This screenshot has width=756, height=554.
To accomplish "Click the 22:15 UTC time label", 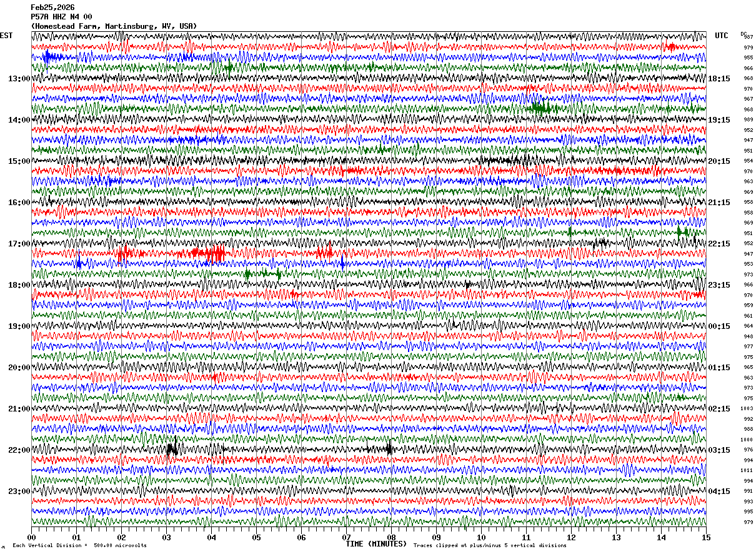I will tap(719, 243).
